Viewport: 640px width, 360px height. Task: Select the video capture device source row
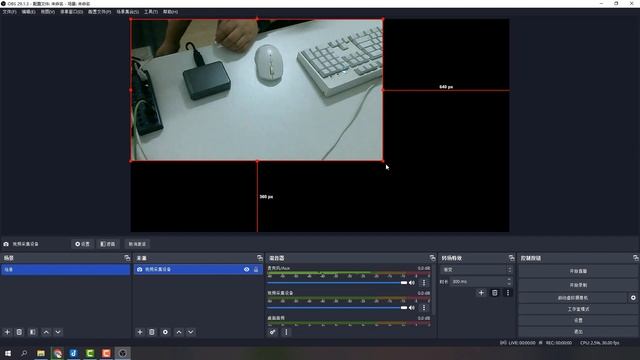point(198,270)
